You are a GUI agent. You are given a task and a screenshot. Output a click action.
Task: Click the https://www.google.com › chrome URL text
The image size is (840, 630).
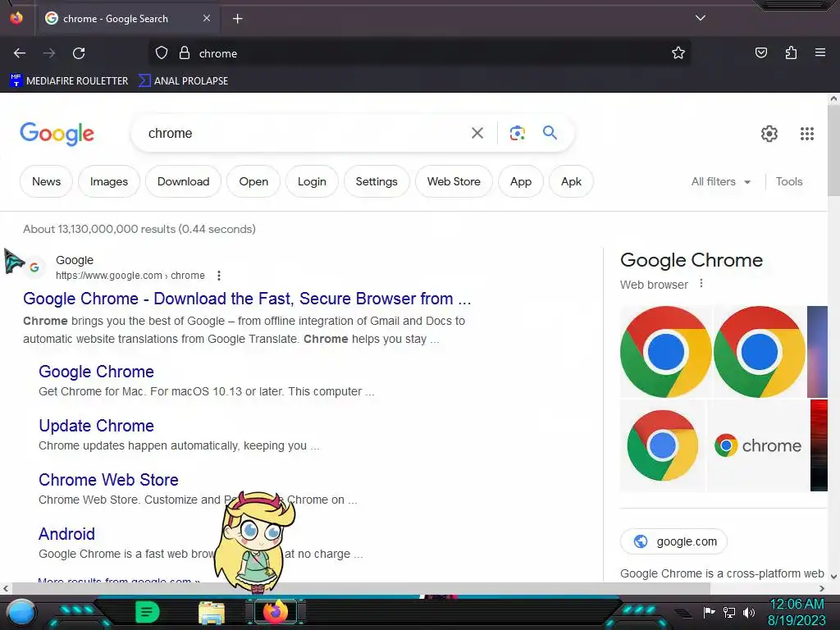point(130,276)
